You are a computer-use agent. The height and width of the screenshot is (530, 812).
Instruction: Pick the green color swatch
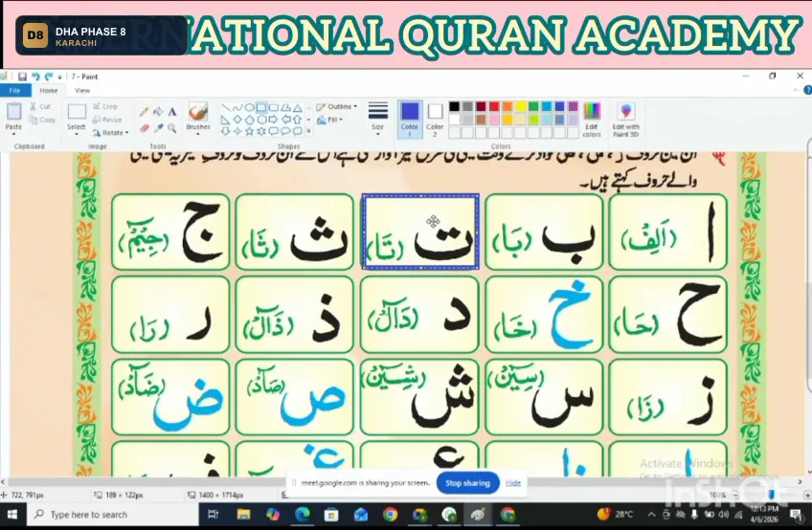[533, 106]
